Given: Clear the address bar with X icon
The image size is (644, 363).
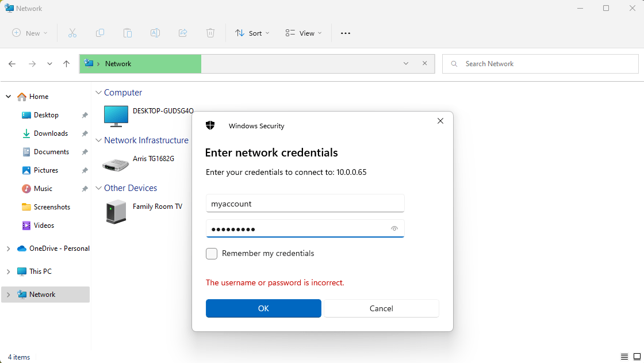Looking at the screenshot, I should [425, 63].
